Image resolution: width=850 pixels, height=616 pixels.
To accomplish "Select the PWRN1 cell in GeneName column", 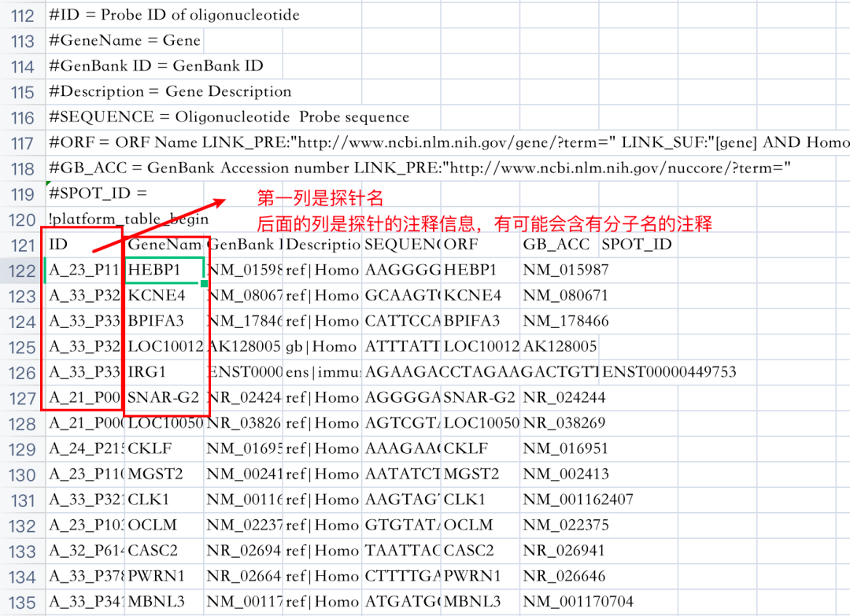I will [x=164, y=576].
